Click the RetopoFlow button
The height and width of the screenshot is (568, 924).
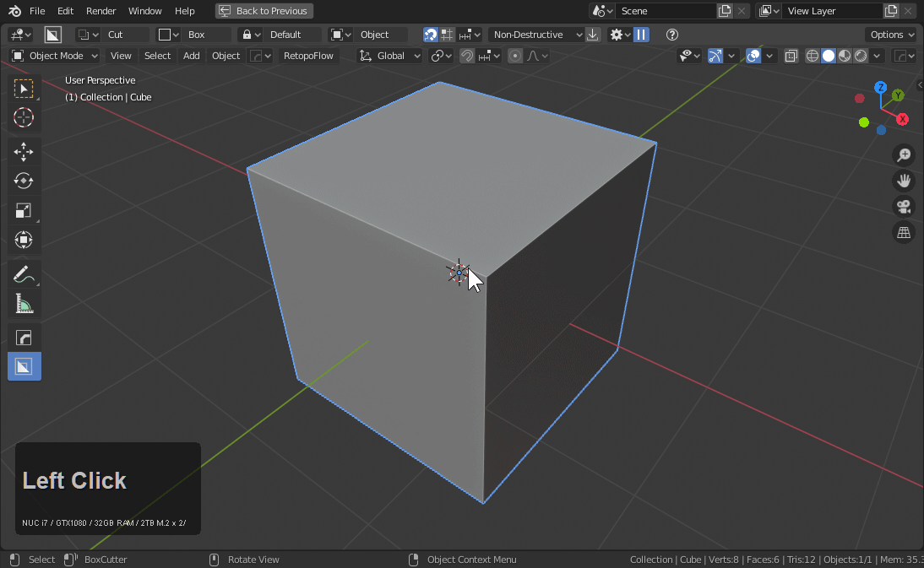click(308, 57)
